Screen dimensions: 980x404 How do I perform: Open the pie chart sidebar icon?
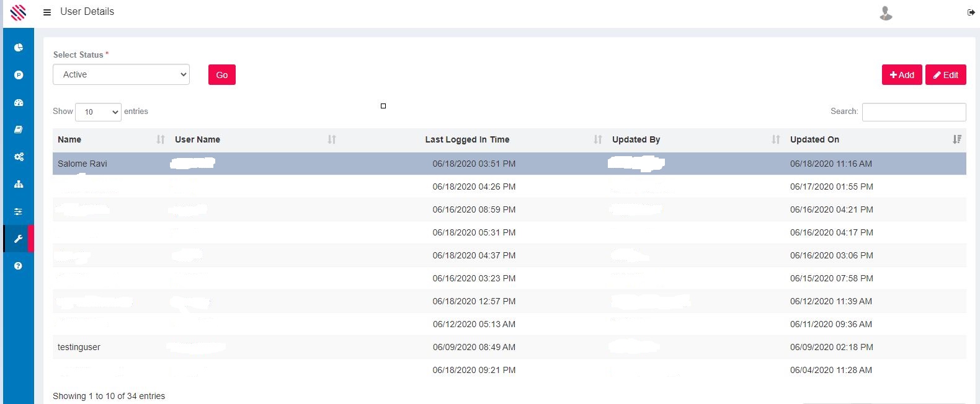19,48
